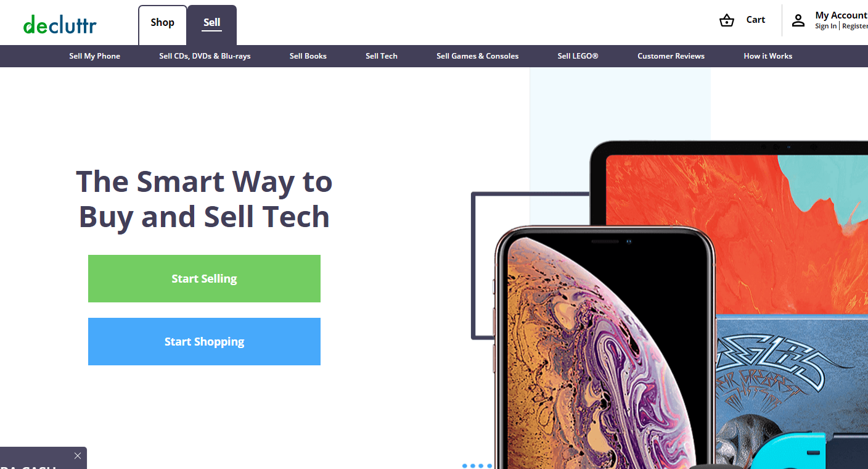Go to Sell Books
The width and height of the screenshot is (868, 469).
pyautogui.click(x=308, y=56)
